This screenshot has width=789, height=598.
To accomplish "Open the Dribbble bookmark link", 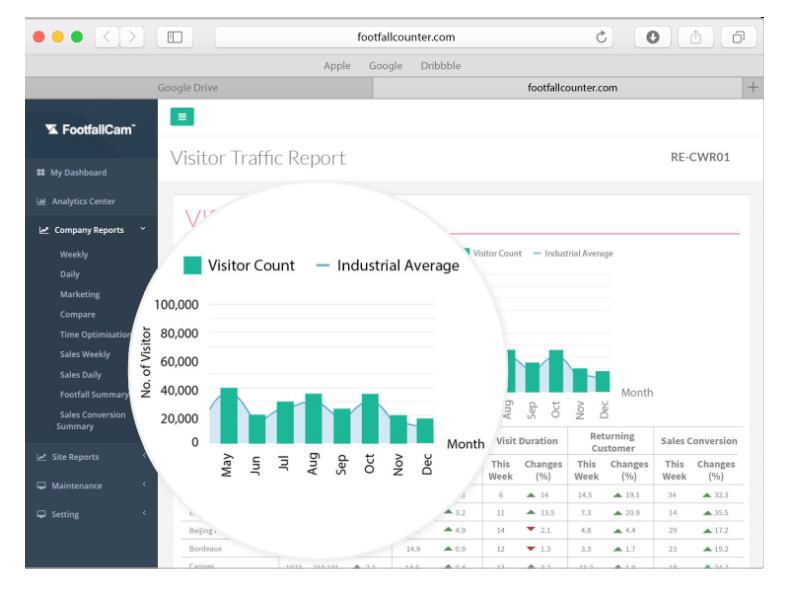I will pyautogui.click(x=440, y=66).
